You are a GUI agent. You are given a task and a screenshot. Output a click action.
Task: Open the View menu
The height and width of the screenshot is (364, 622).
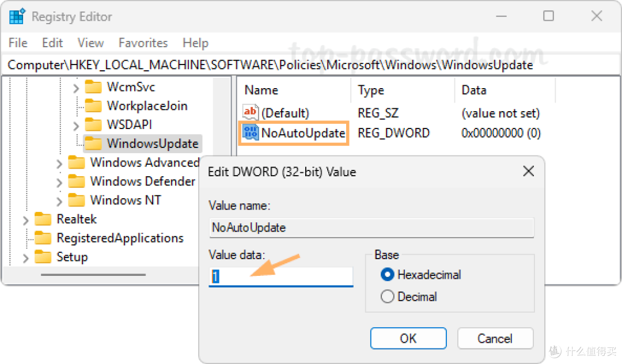90,43
